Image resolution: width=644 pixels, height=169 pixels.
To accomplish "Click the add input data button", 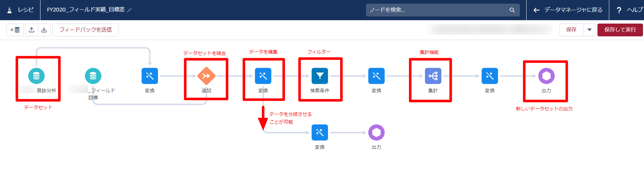I will [x=15, y=30].
